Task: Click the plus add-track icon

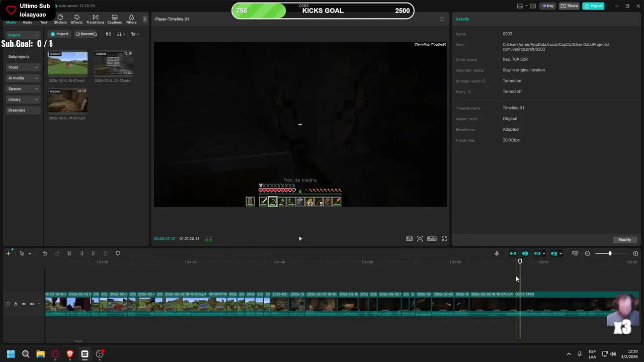Action: point(8,253)
